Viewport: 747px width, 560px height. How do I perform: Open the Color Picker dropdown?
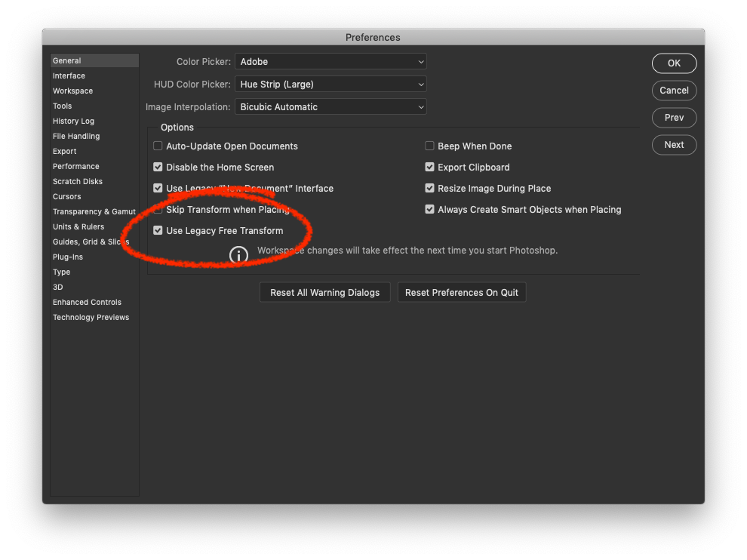(x=330, y=62)
